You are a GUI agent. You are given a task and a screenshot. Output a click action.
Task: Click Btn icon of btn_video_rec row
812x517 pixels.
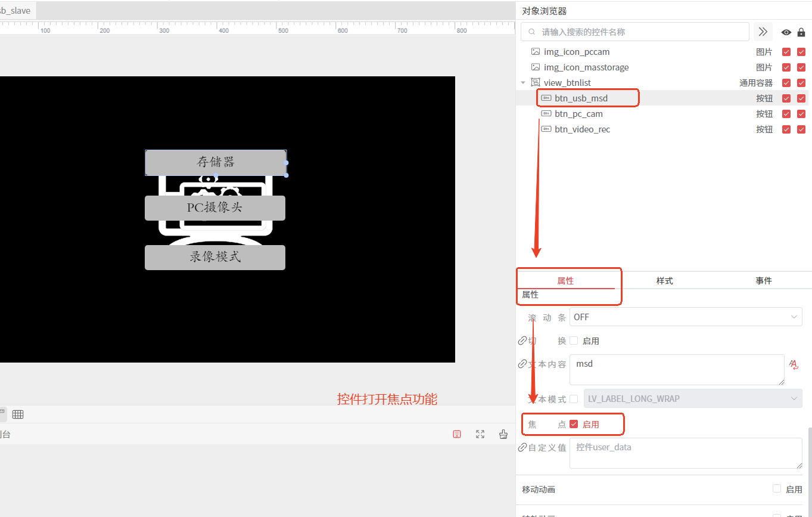(x=546, y=129)
